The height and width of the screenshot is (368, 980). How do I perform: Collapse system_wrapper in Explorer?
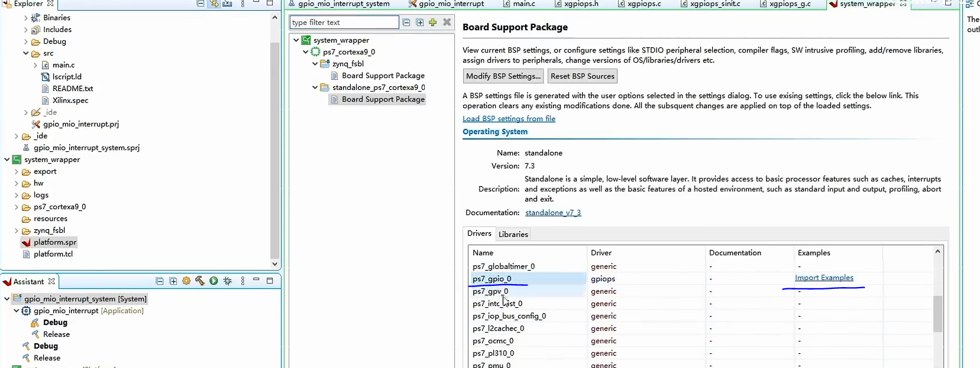[x=7, y=159]
